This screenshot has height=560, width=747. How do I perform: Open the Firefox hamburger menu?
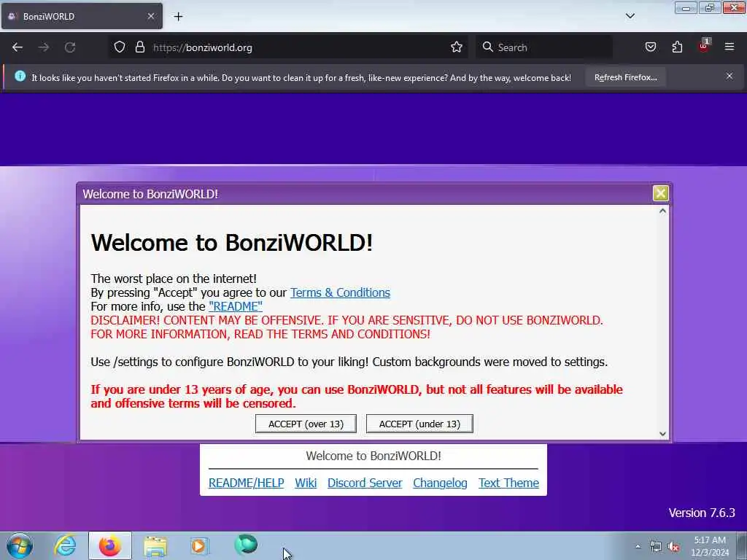[729, 47]
